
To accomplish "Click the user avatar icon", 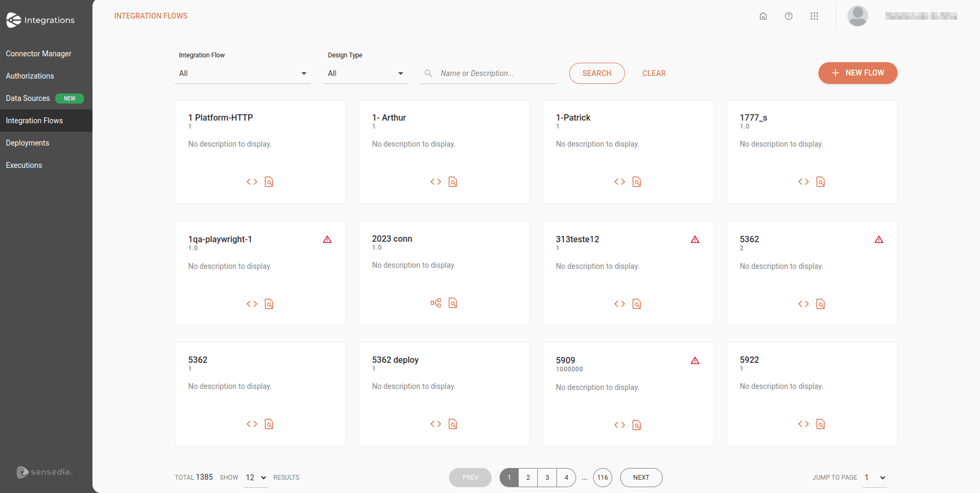I will 857,16.
